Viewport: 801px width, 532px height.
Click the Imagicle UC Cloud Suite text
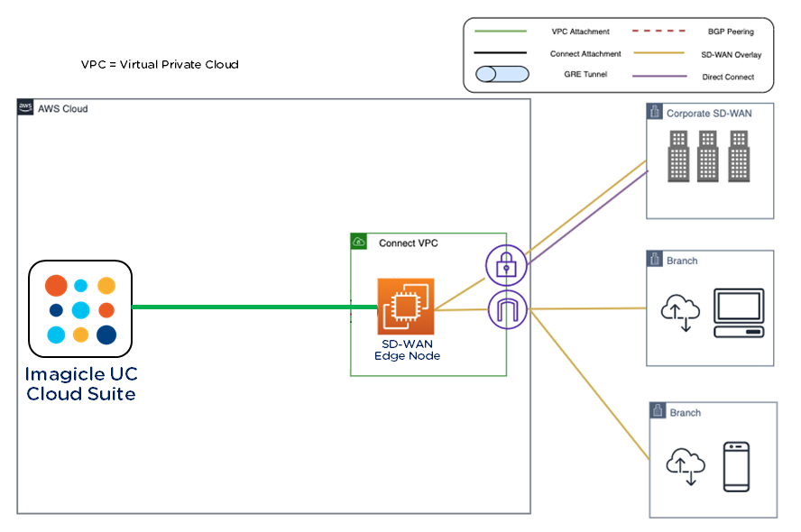coord(81,383)
